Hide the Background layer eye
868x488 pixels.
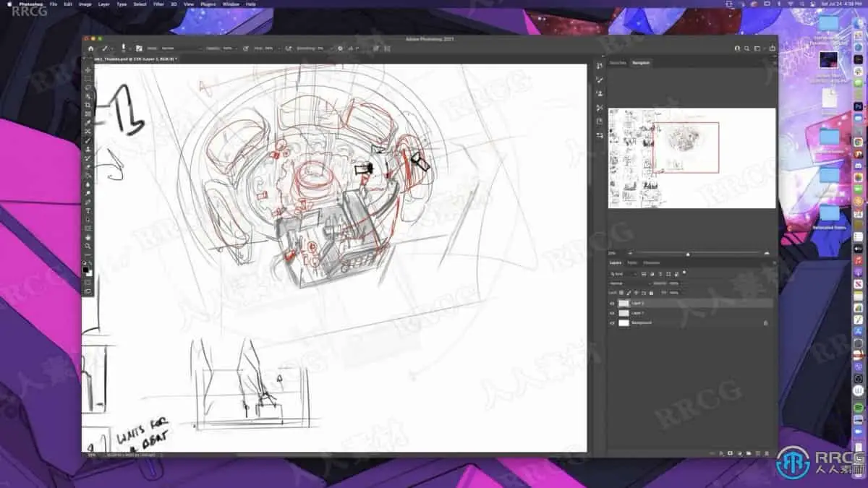[x=612, y=323]
